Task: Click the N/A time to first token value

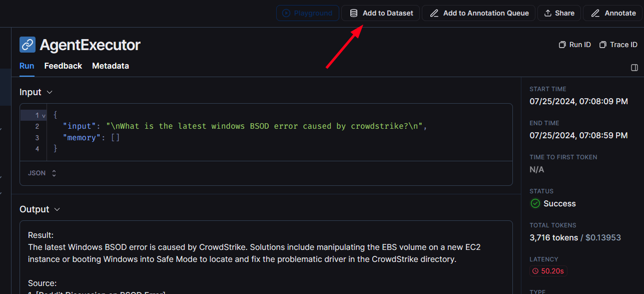Action: [537, 169]
